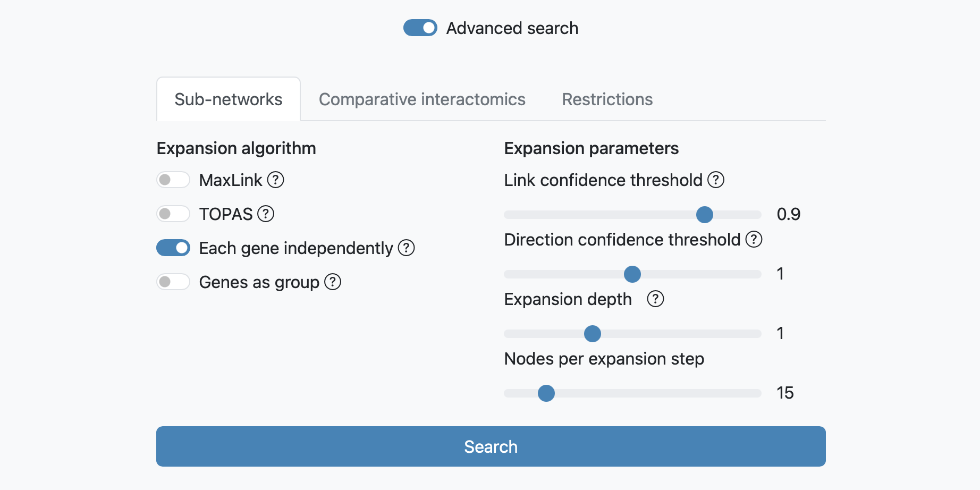
Task: Open Expansion depth help icon
Action: 655,299
